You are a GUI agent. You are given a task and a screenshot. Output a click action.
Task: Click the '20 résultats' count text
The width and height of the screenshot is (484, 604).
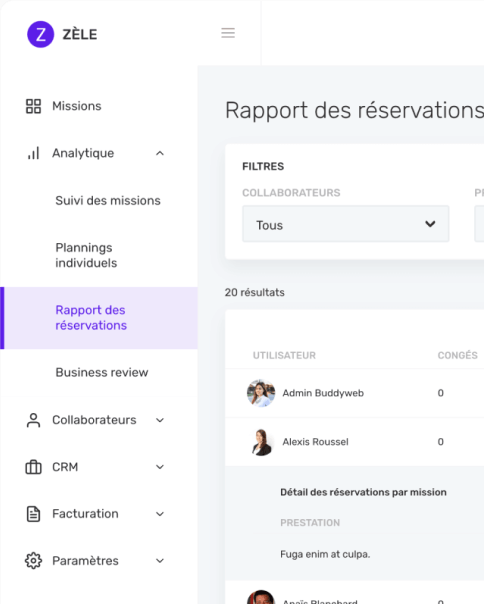[255, 293]
